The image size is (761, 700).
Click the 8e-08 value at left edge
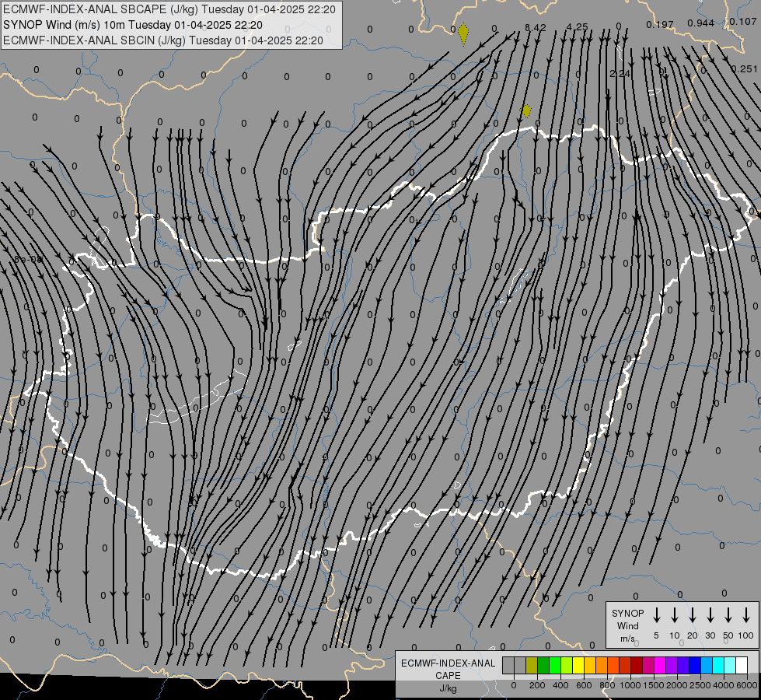(28, 260)
